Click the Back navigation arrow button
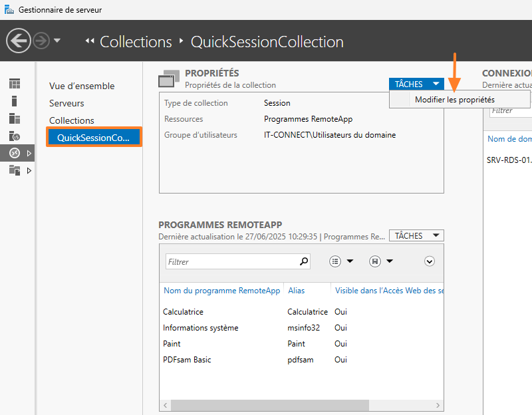The image size is (532, 415). 19,41
